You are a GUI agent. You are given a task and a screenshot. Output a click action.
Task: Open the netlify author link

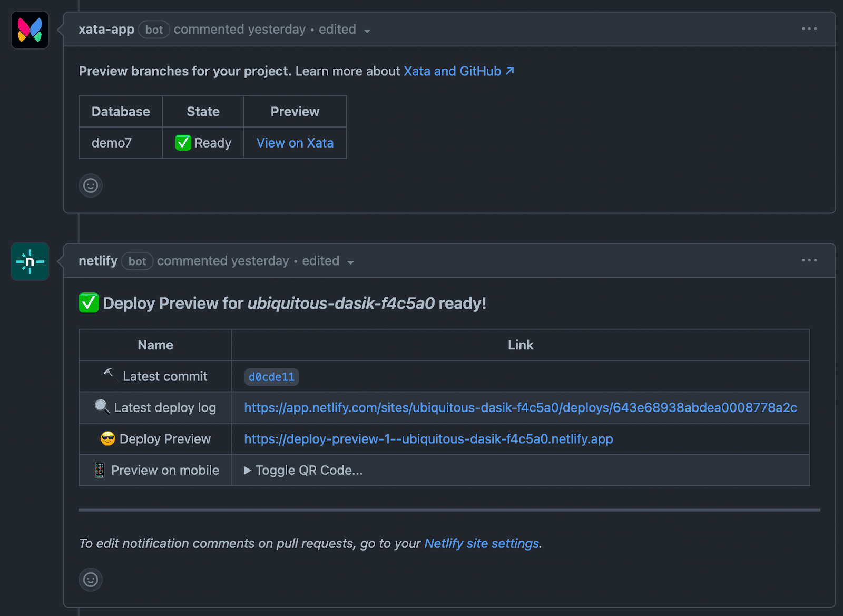point(98,261)
